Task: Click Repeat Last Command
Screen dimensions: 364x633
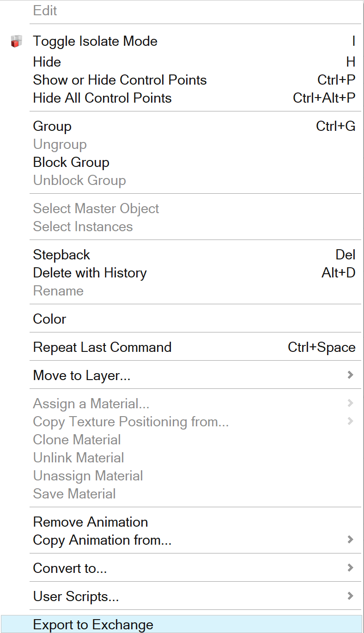Action: click(102, 347)
